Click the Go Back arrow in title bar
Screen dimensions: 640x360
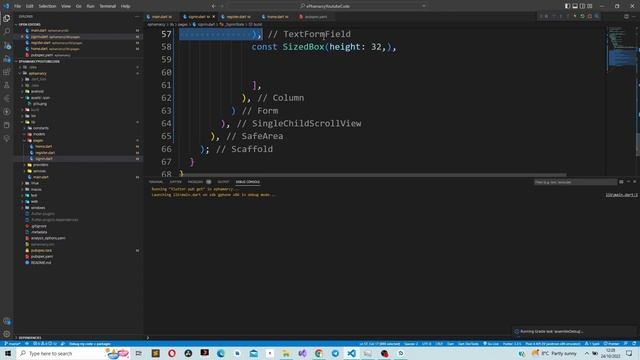point(213,6)
